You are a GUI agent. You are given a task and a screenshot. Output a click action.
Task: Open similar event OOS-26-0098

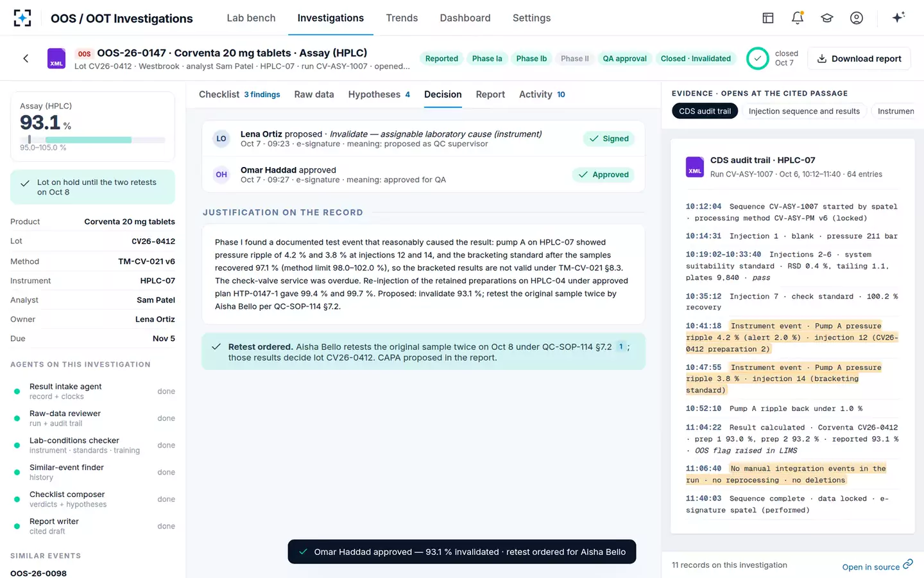38,573
